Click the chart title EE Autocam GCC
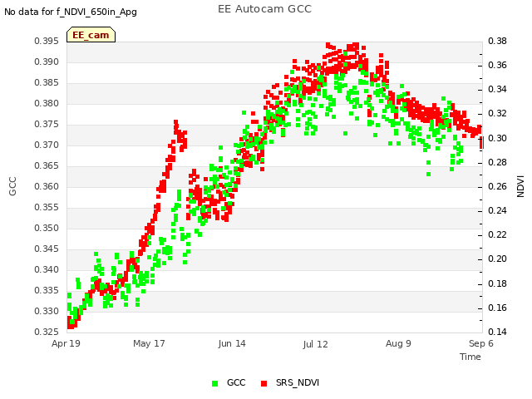The height and width of the screenshot is (399, 532). (x=264, y=9)
